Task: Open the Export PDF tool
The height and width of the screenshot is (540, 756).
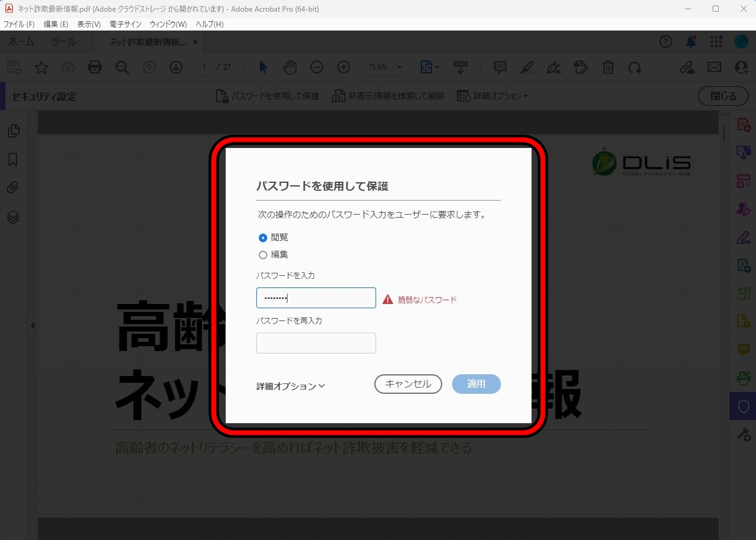Action: coord(743,152)
